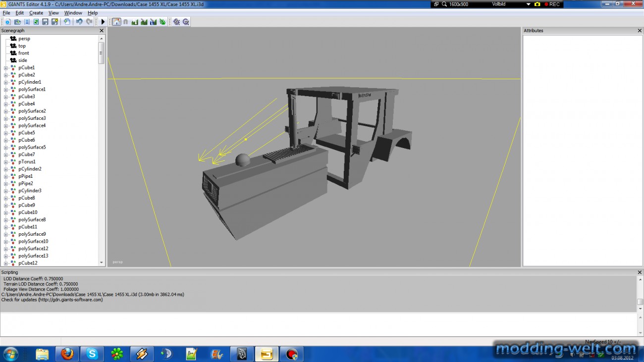644x362 pixels.
Task: Expand the pCube10 tree node
Action: [x=6, y=212]
